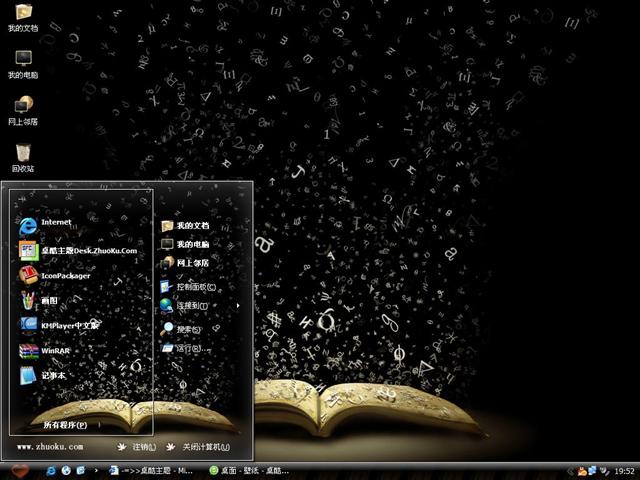Click the orange messenger system tray icon
640x480 pixels.
pos(582,471)
